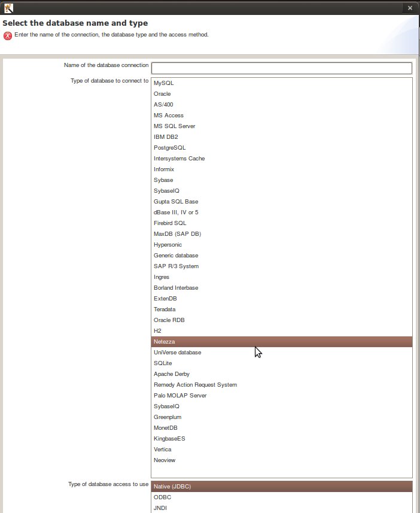The height and width of the screenshot is (513, 420).
Task: Choose AS/400 database type
Action: coord(282,105)
